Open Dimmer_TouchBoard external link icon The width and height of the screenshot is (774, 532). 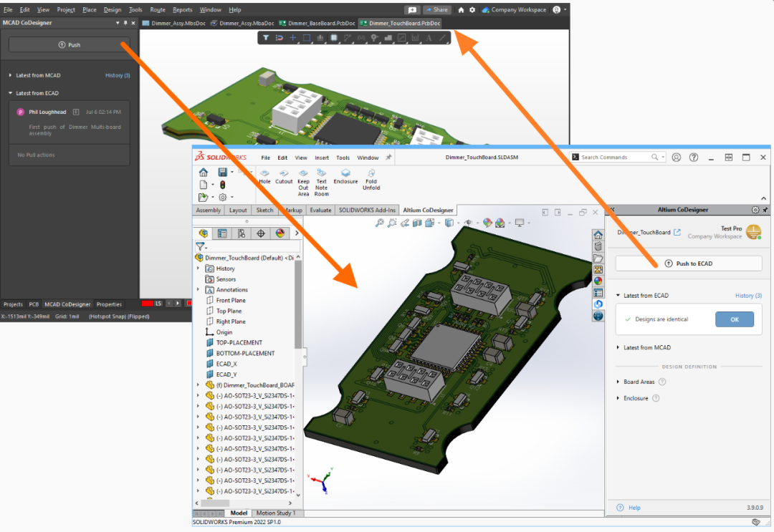tap(677, 232)
